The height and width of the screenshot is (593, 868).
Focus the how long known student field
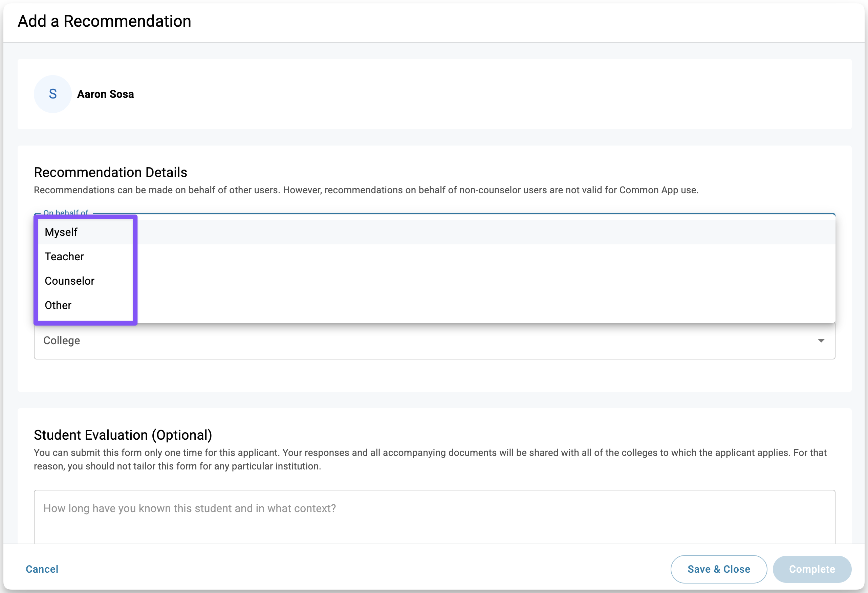click(x=434, y=517)
